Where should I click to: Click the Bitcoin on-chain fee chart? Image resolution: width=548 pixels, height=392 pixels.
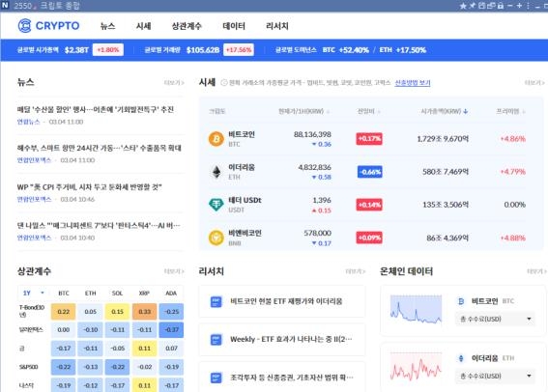point(416,310)
